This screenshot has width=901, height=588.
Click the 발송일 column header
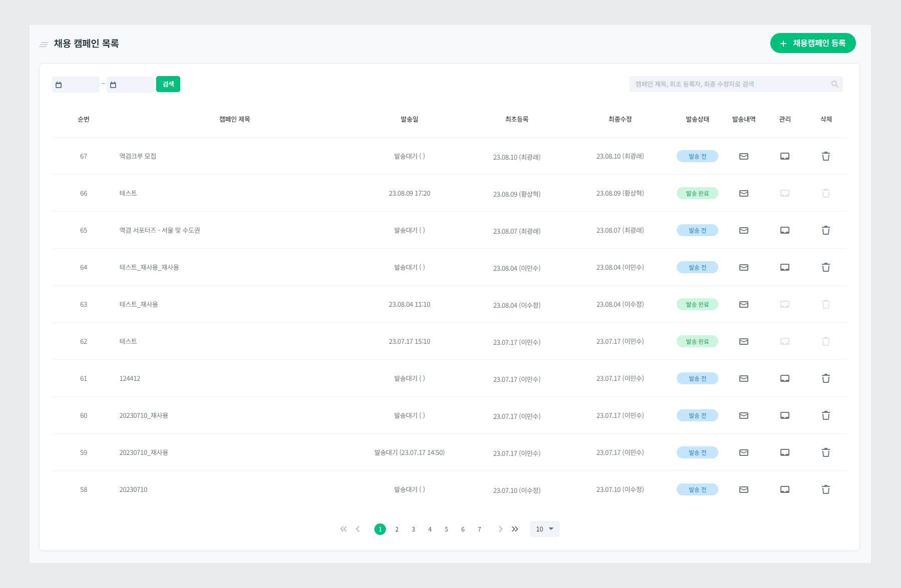(x=409, y=119)
